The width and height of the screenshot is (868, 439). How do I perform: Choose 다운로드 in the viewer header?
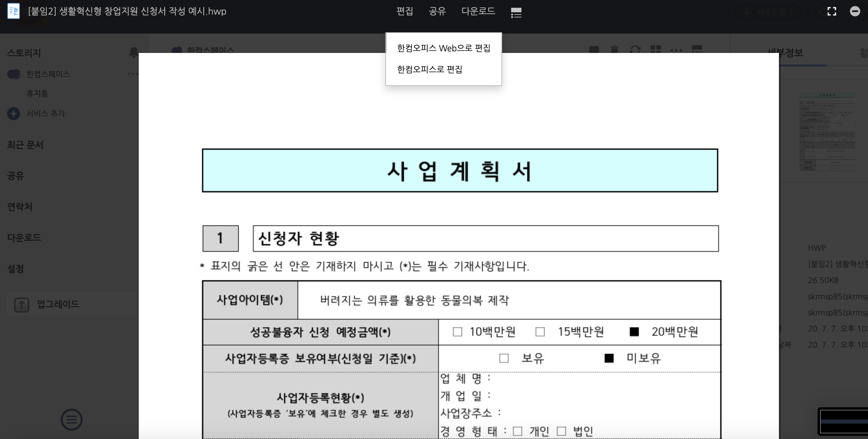point(478,11)
